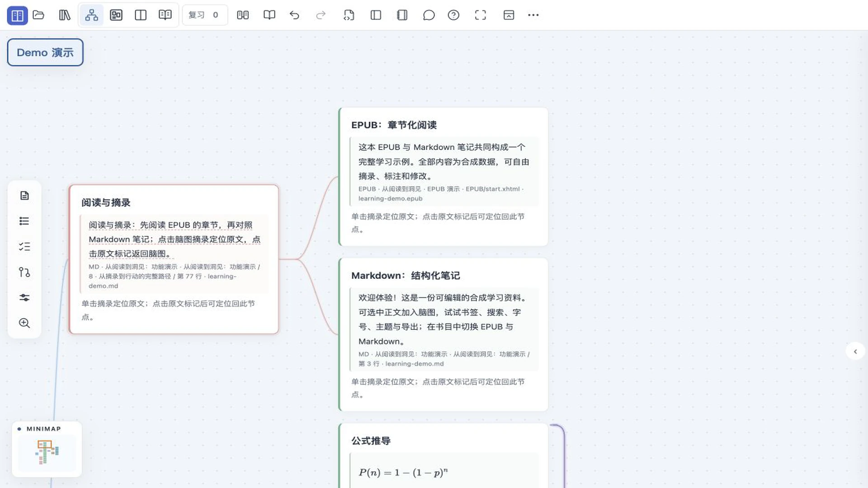Screen dimensions: 868x488
Task: Click the EPUB excerpt about 合成数据
Action: click(443, 162)
